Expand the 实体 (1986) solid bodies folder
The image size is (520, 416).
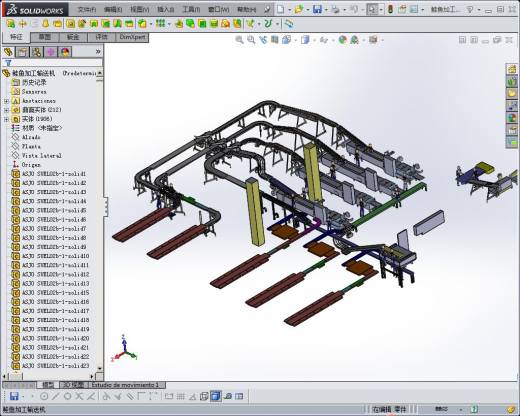[x=6, y=119]
